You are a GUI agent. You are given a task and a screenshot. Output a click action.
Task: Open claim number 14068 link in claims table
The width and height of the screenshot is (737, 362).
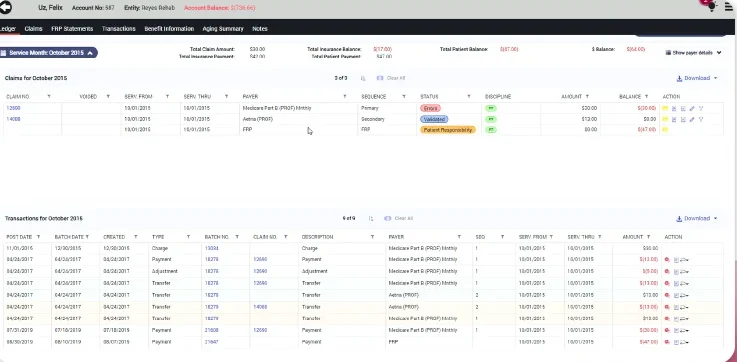[13, 119]
